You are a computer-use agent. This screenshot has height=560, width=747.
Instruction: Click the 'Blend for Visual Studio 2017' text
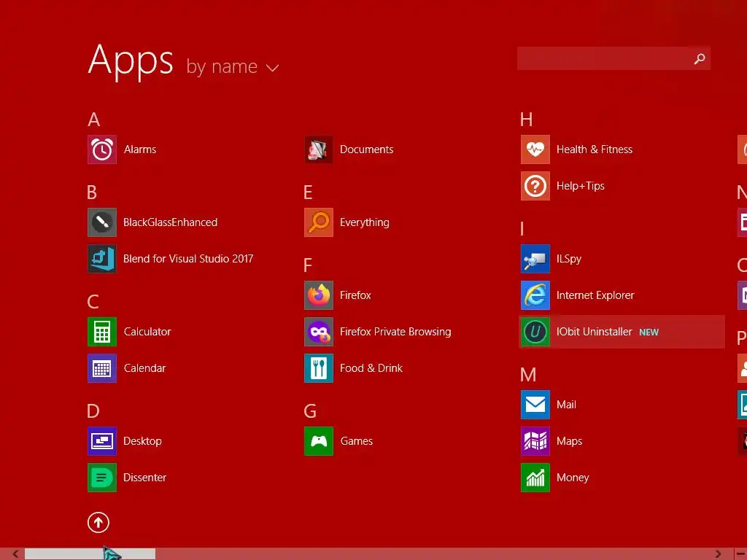(188, 259)
